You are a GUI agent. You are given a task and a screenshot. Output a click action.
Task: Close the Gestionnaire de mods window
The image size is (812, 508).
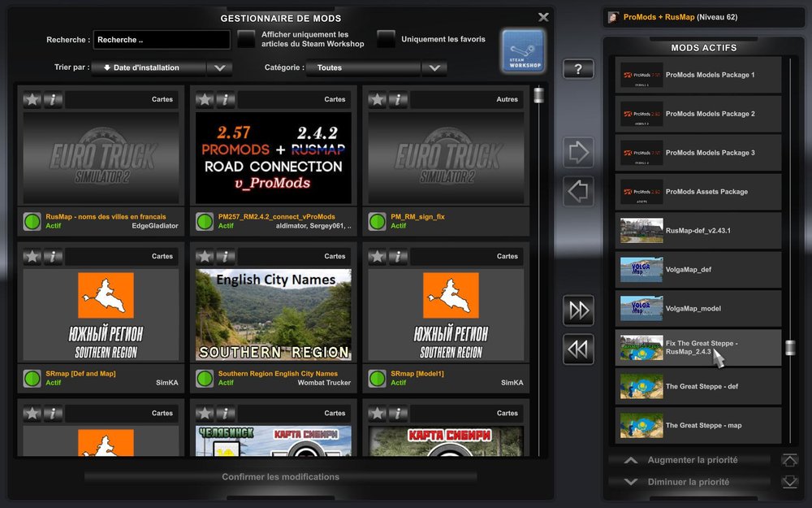click(543, 17)
